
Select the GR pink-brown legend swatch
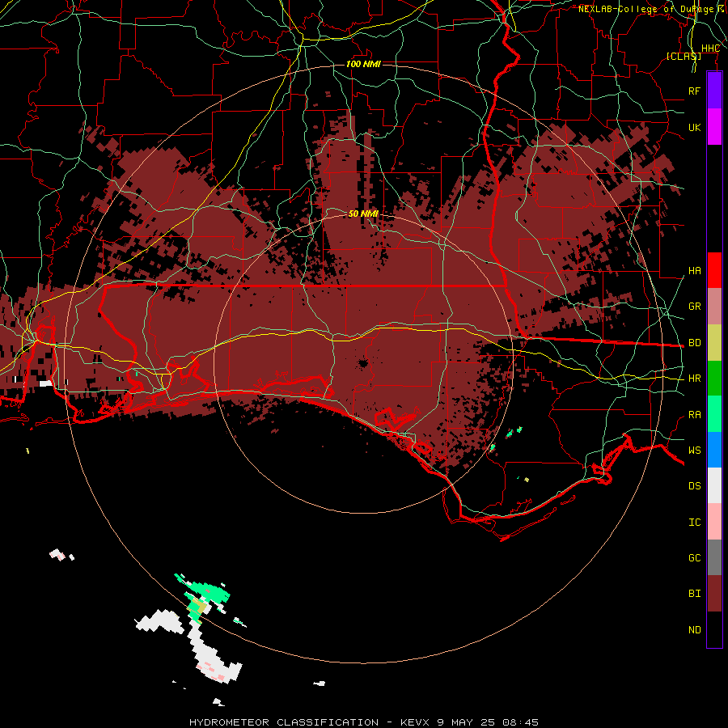714,307
